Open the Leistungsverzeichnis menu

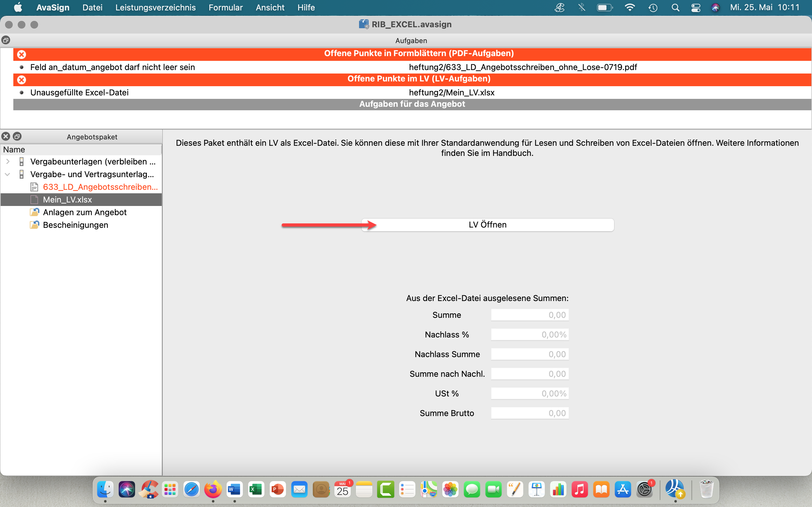coord(155,7)
